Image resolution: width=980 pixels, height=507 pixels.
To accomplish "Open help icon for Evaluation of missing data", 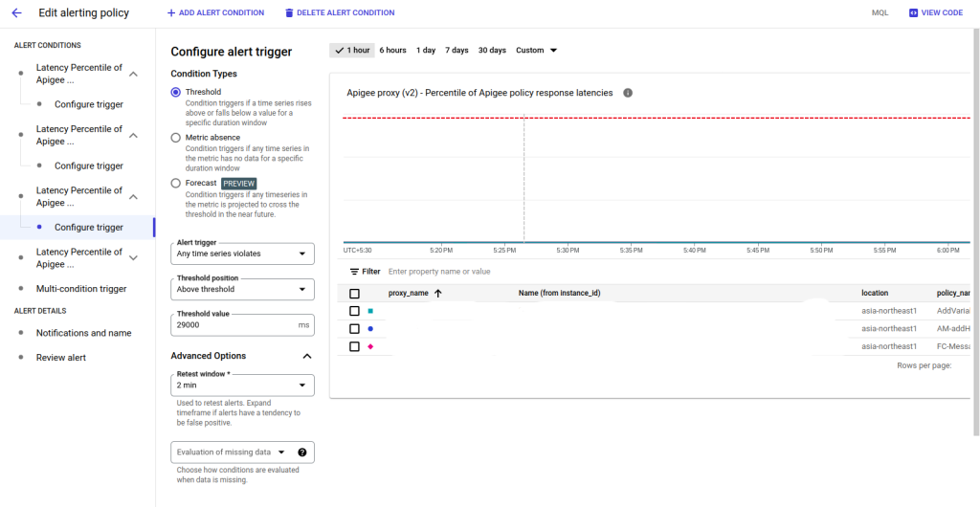I will click(302, 452).
